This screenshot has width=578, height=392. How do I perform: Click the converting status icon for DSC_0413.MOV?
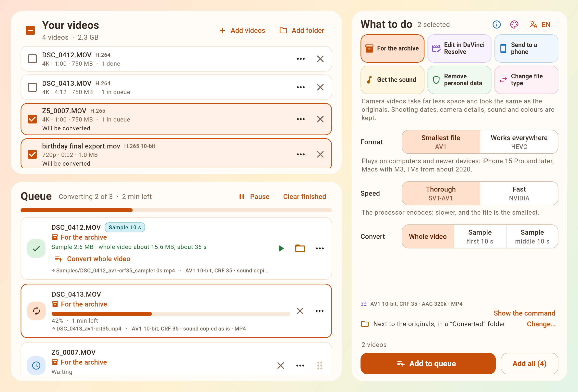point(36,311)
